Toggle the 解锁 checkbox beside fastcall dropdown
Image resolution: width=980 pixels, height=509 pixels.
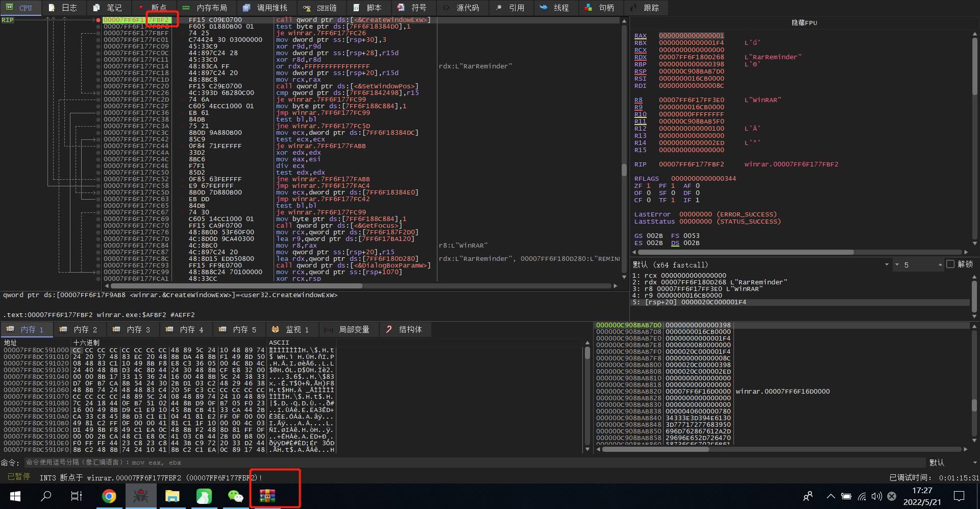(950, 264)
